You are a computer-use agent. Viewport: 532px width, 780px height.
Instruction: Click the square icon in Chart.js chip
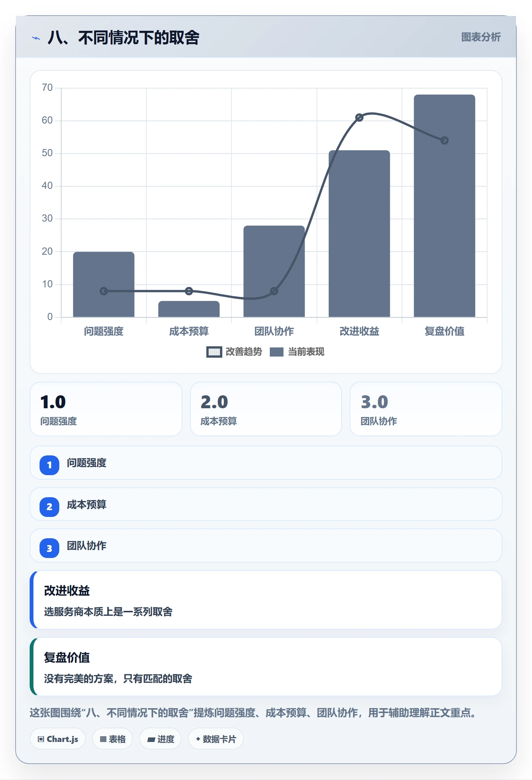[41, 739]
